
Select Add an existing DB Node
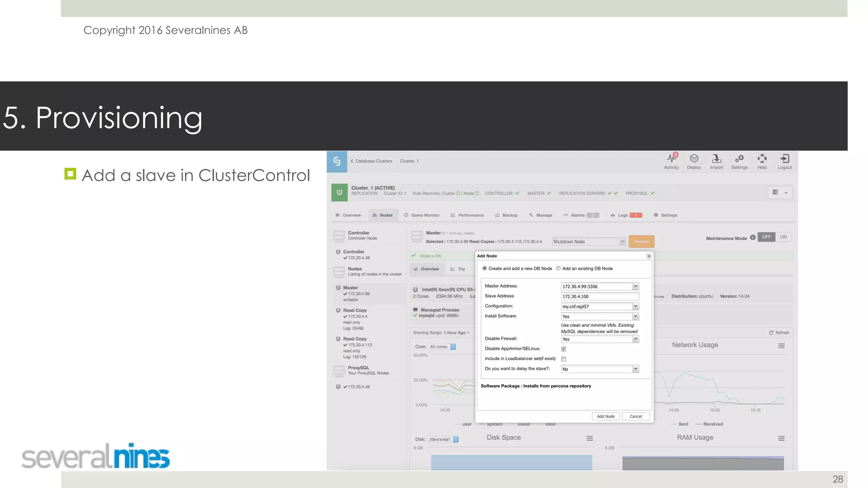[x=558, y=268]
